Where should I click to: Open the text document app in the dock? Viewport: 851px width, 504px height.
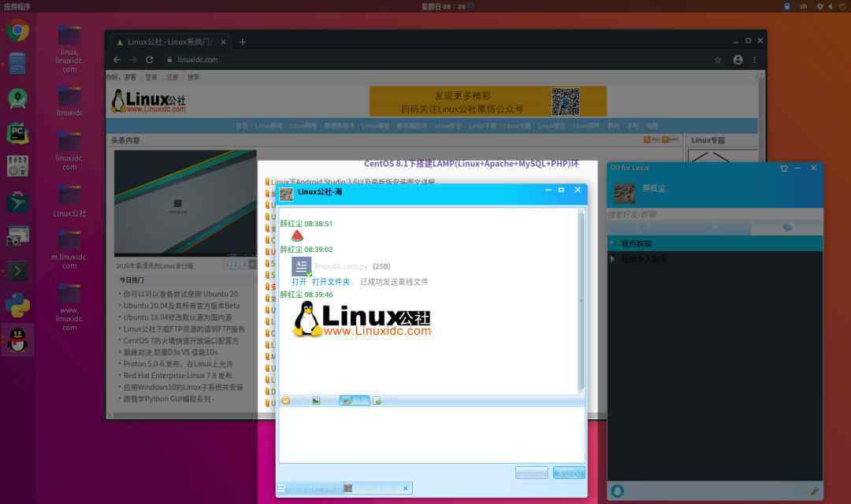(17, 64)
